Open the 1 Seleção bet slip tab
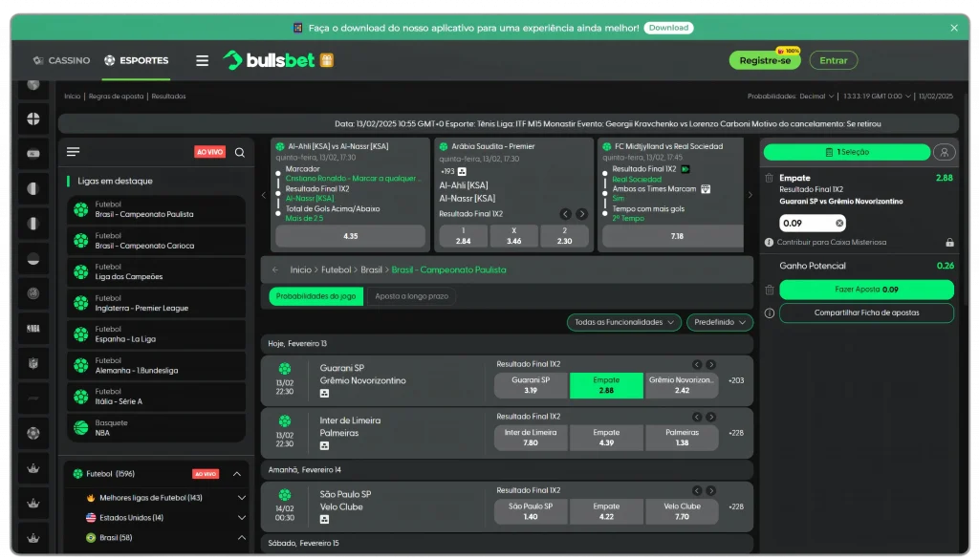Viewport: 979px width, 560px height. 847,152
